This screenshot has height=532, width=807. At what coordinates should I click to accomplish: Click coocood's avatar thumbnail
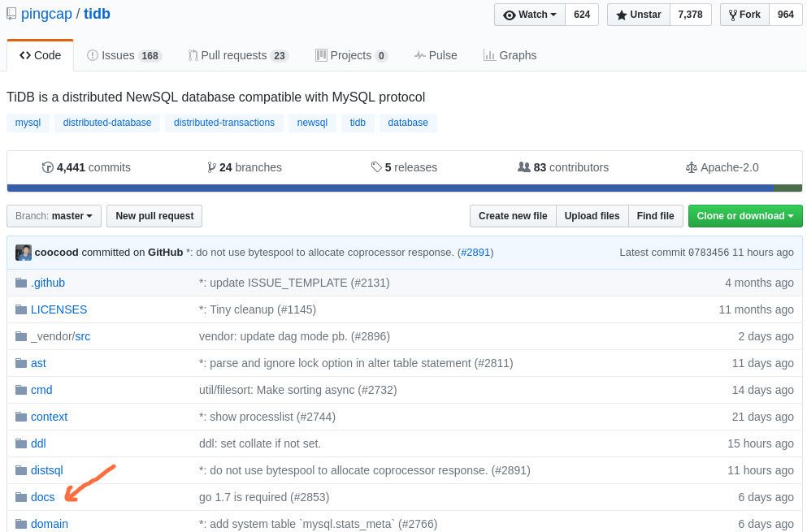(24, 252)
